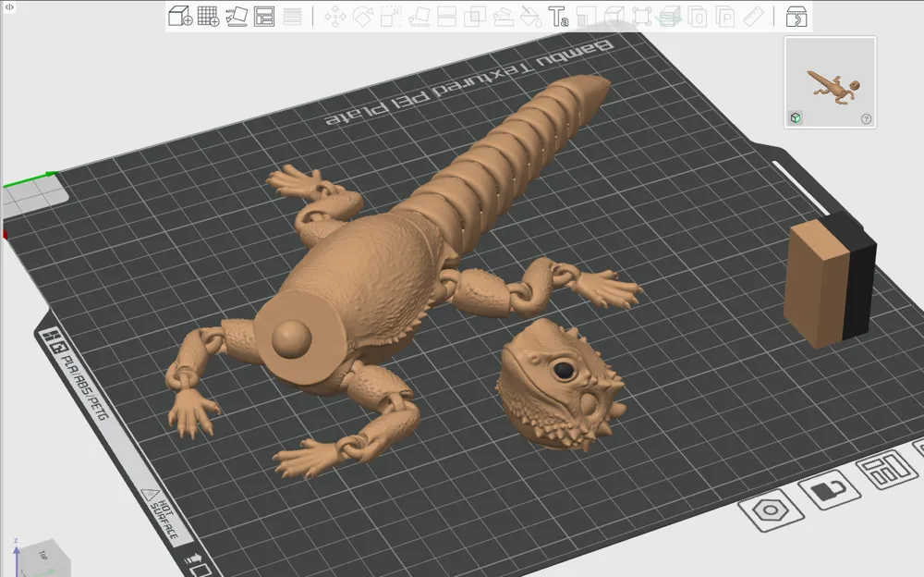Open the Mesh boolean tool
The width and height of the screenshot is (924, 577).
[x=474, y=18]
